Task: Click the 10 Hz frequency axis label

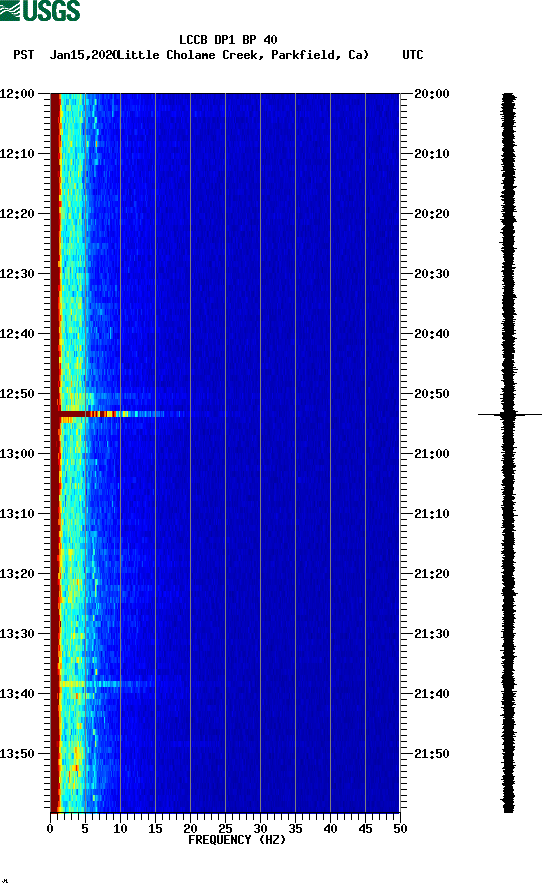Action: [120, 829]
